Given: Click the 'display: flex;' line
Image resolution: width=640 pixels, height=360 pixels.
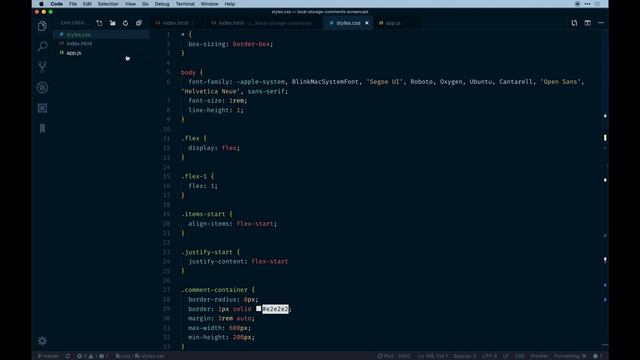Looking at the screenshot, I should point(214,148).
